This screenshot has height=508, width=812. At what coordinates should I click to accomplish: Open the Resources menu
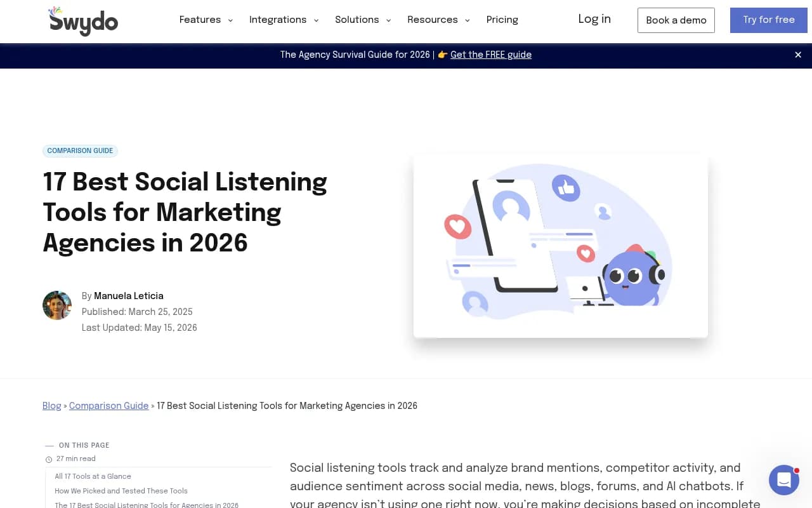point(432,20)
